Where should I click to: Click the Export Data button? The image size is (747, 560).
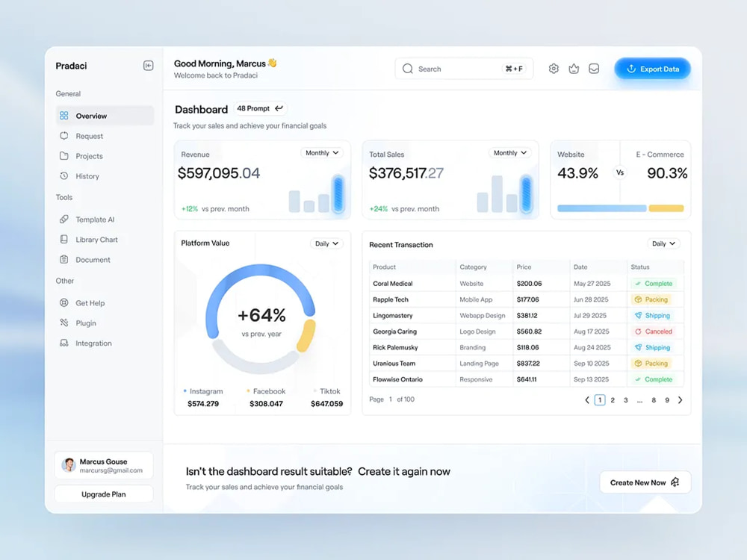click(x=652, y=69)
